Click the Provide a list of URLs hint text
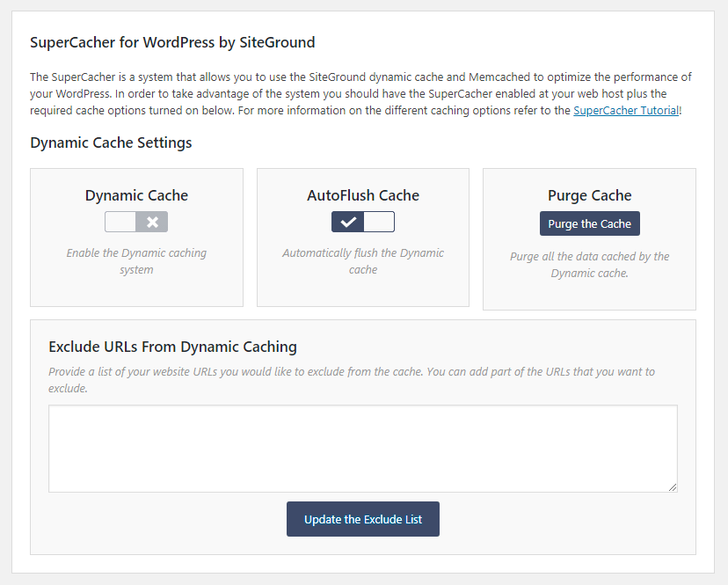This screenshot has width=728, height=585. click(x=352, y=379)
